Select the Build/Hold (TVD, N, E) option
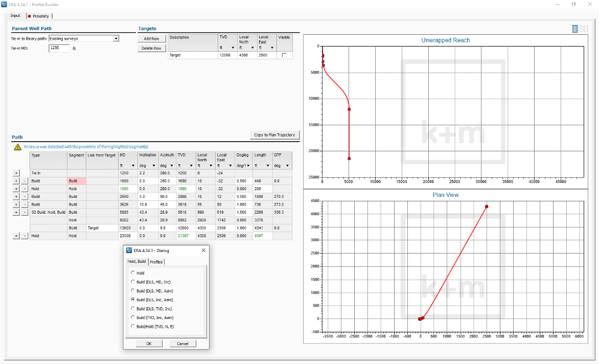 133,327
